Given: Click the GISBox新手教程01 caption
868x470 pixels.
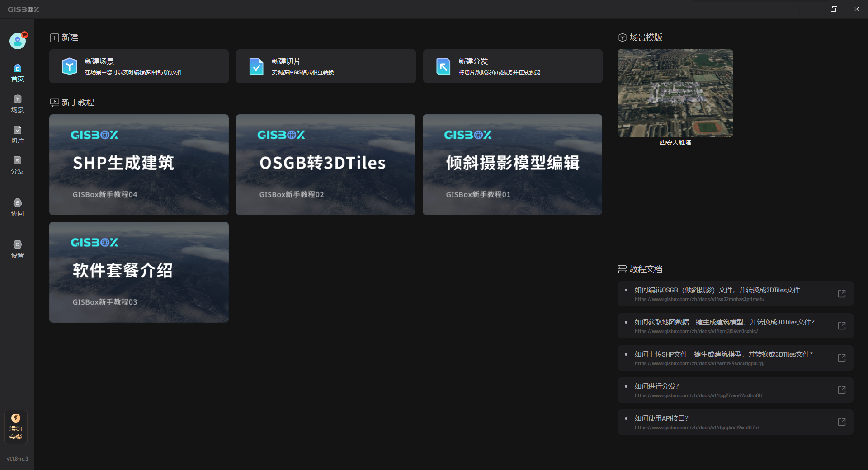Looking at the screenshot, I should (x=478, y=195).
